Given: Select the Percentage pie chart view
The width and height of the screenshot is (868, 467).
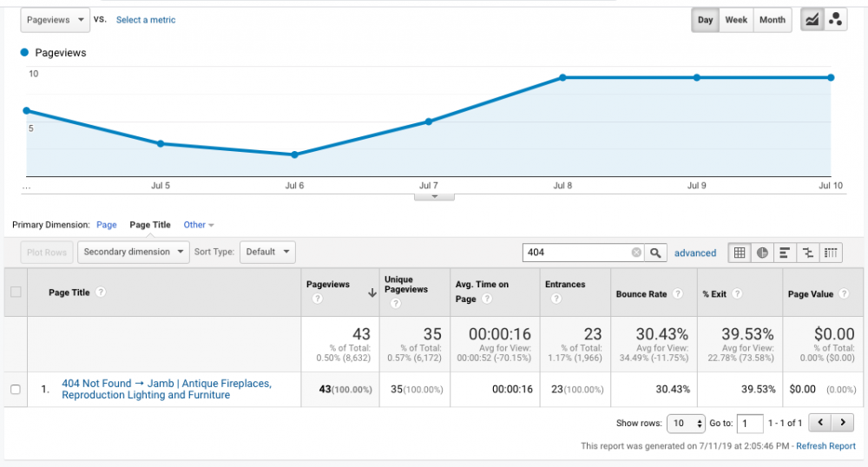Looking at the screenshot, I should coord(762,253).
